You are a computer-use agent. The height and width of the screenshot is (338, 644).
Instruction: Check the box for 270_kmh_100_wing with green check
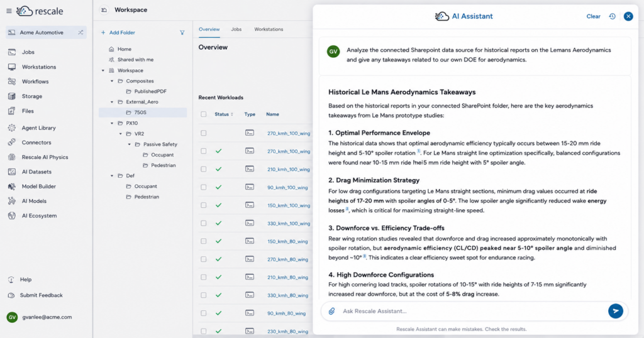pos(204,151)
